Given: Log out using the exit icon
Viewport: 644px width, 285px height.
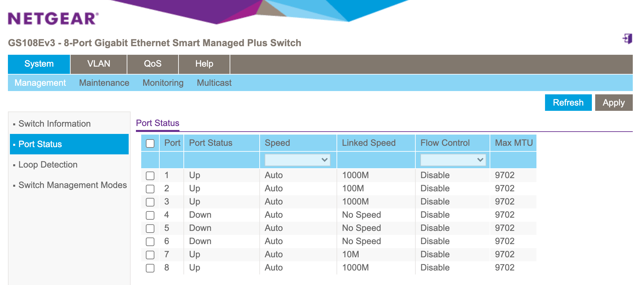Looking at the screenshot, I should 627,38.
